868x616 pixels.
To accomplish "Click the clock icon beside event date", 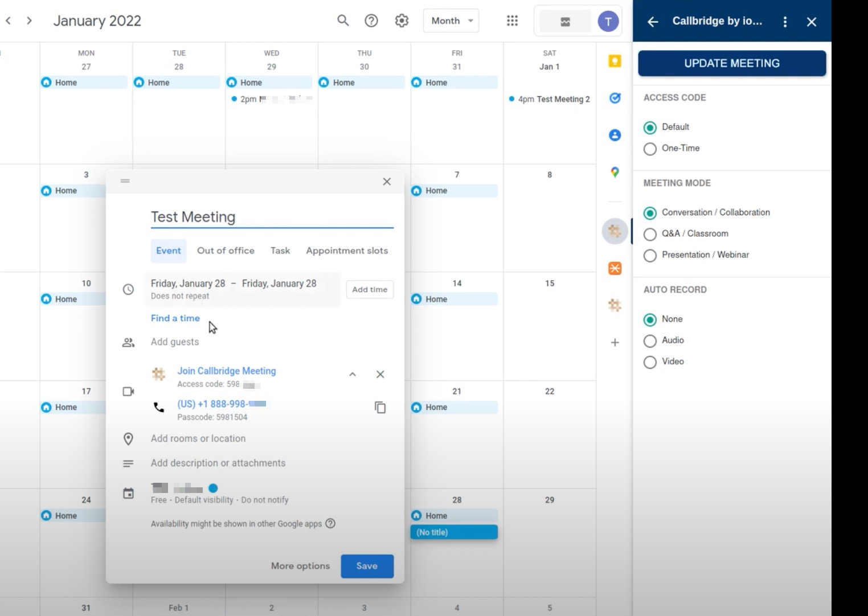I will [x=128, y=289].
